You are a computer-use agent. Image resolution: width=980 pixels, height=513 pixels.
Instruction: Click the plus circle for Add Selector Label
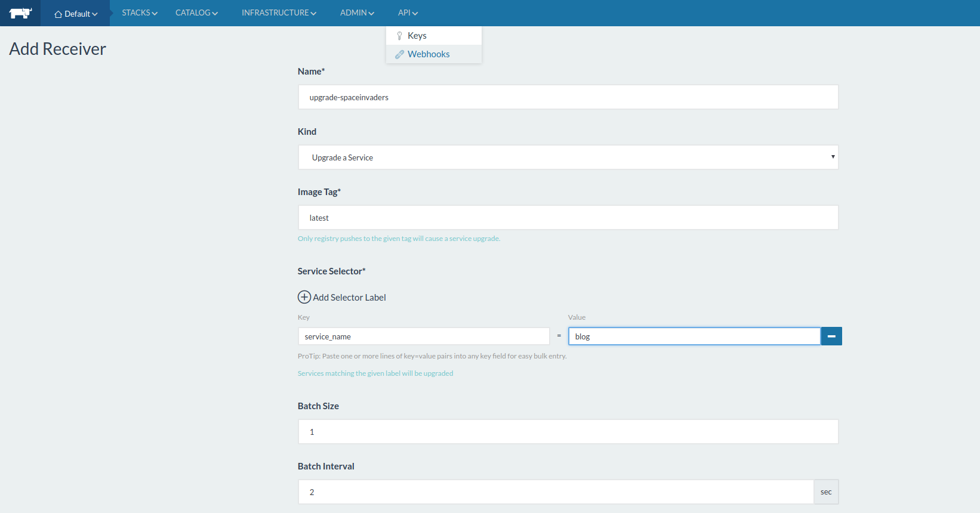click(x=304, y=297)
